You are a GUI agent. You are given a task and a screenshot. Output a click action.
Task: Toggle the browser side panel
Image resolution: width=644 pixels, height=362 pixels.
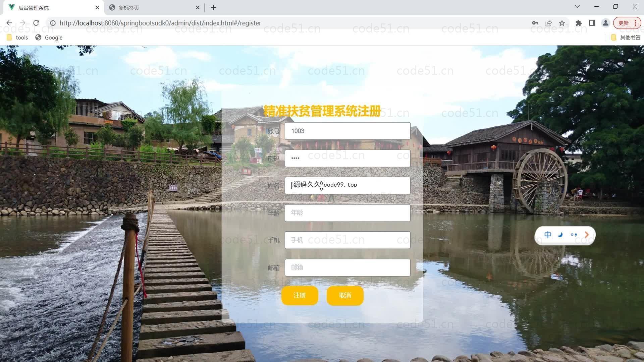pos(592,23)
